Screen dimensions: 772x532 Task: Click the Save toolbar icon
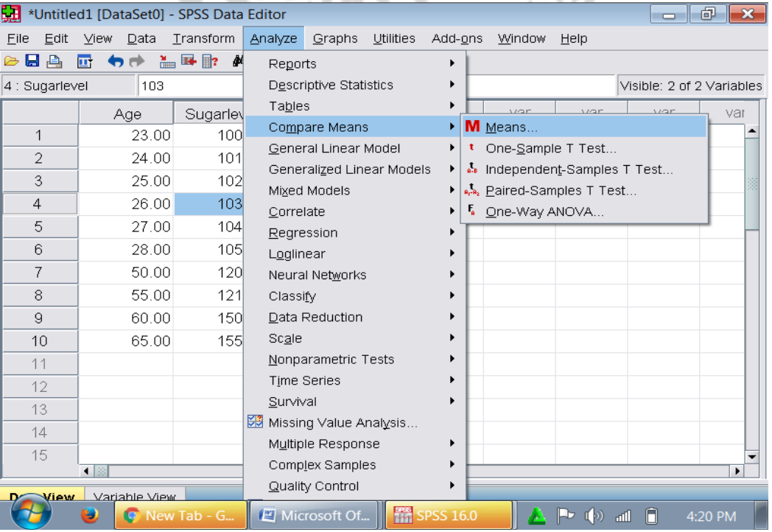coord(31,60)
